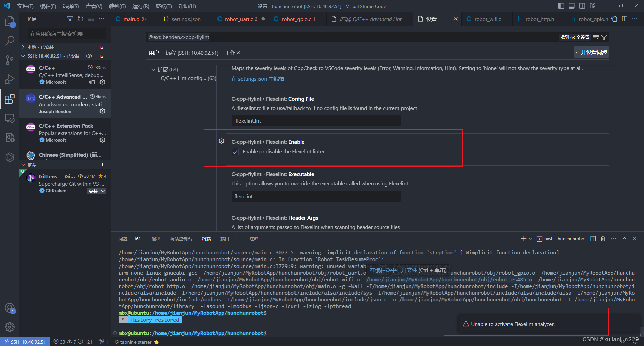This screenshot has height=346, width=644.
Task: Click the 打开设置同步 button
Action: (x=591, y=52)
